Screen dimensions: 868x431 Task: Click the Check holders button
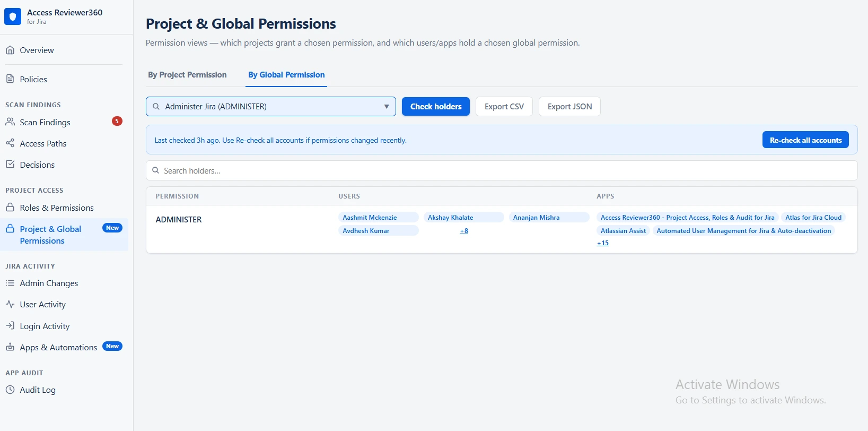pos(436,106)
